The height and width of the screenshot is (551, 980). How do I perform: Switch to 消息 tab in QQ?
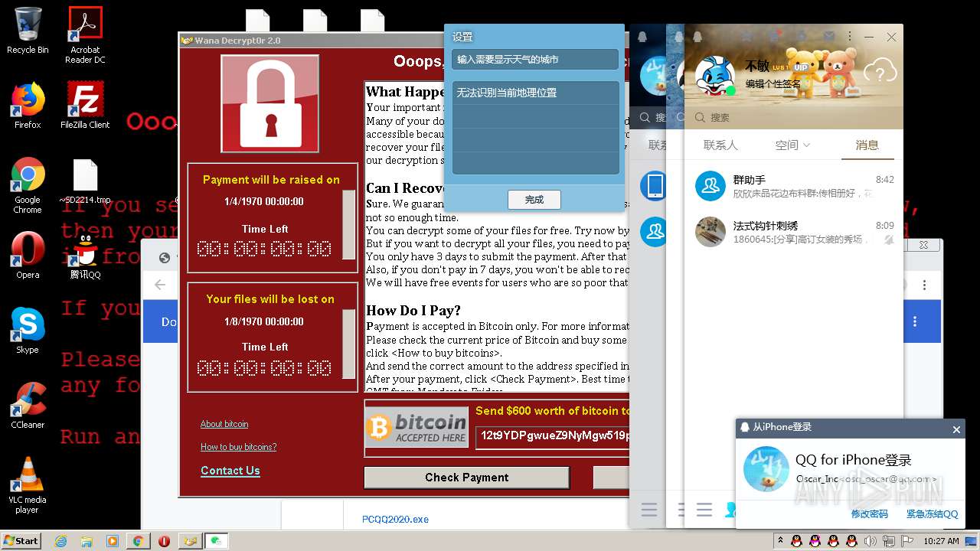[867, 145]
